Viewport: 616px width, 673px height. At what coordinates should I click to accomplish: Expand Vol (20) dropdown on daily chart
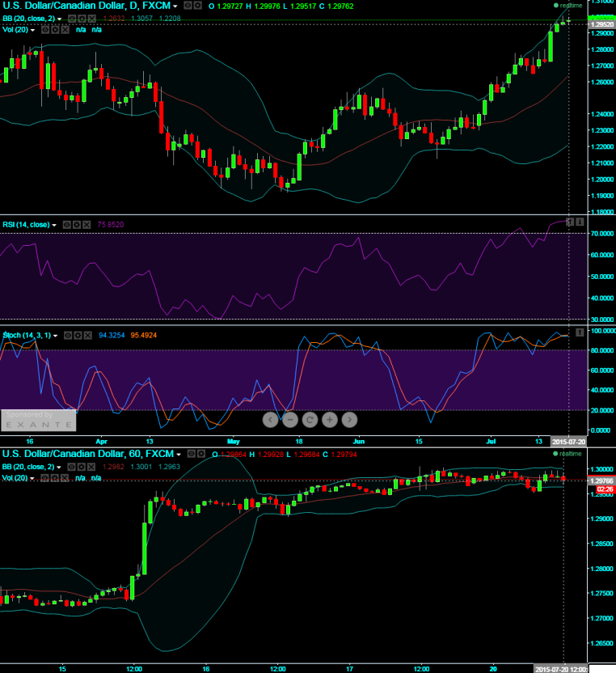pyautogui.click(x=32, y=30)
